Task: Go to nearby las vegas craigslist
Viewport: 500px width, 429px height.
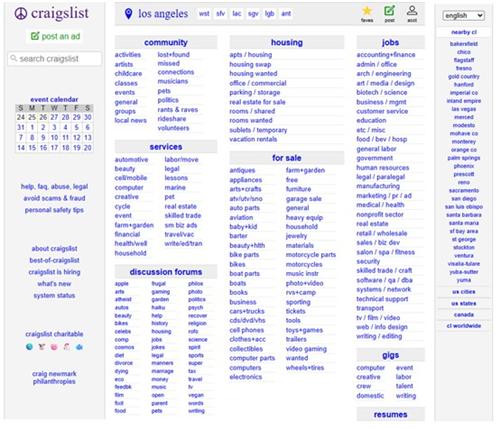Action: (464, 109)
